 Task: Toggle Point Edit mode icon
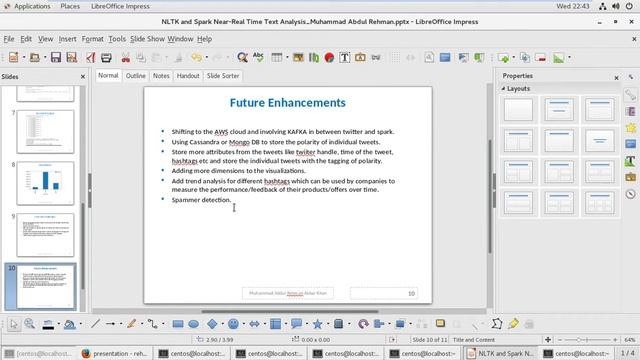click(x=496, y=324)
